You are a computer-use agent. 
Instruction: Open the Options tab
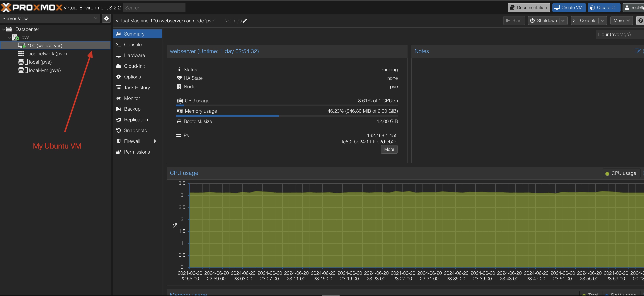[x=137, y=77]
